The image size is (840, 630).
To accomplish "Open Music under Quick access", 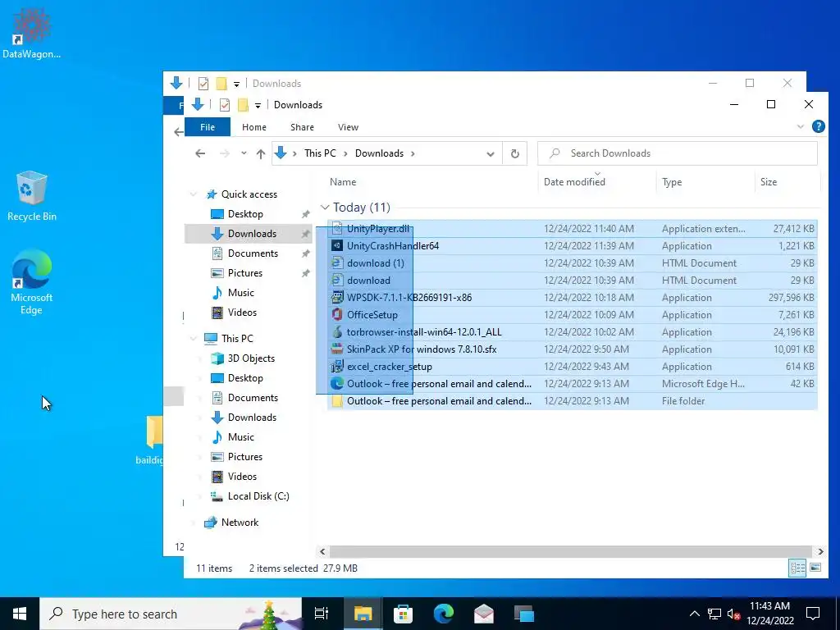I will tap(241, 293).
